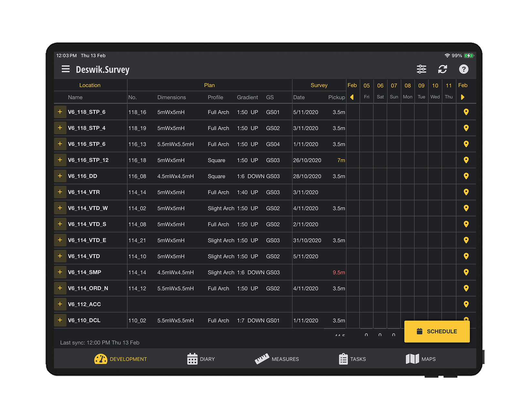The height and width of the screenshot is (420, 528).
Task: Select the 05 Fri date column header
Action: pyautogui.click(x=366, y=91)
